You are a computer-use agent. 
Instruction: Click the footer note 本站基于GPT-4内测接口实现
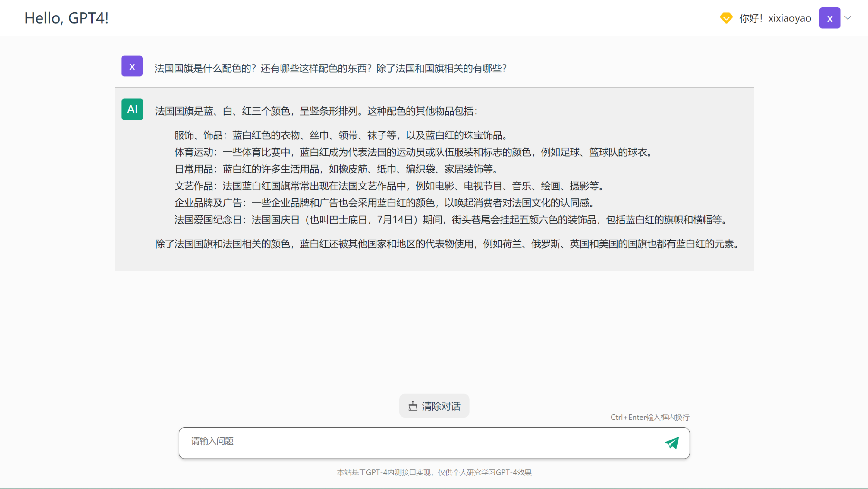[x=434, y=472]
